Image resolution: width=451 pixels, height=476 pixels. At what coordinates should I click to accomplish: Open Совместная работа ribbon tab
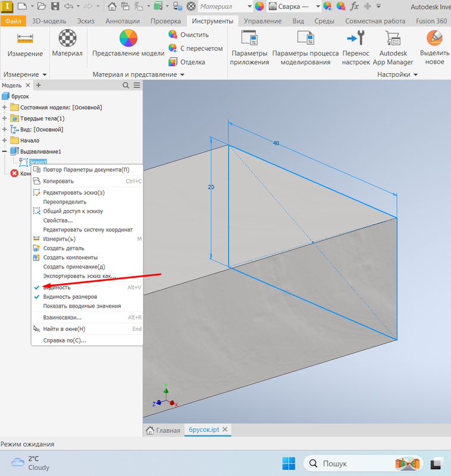point(375,21)
